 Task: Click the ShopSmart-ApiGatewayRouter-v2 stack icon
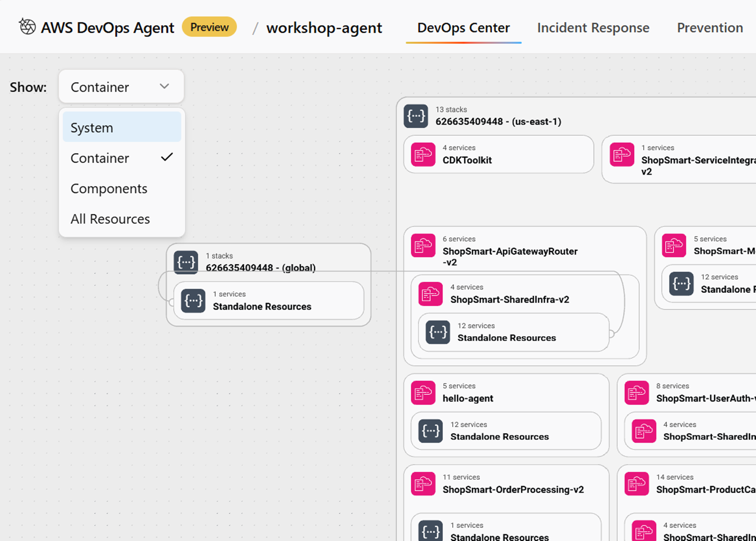click(x=423, y=245)
